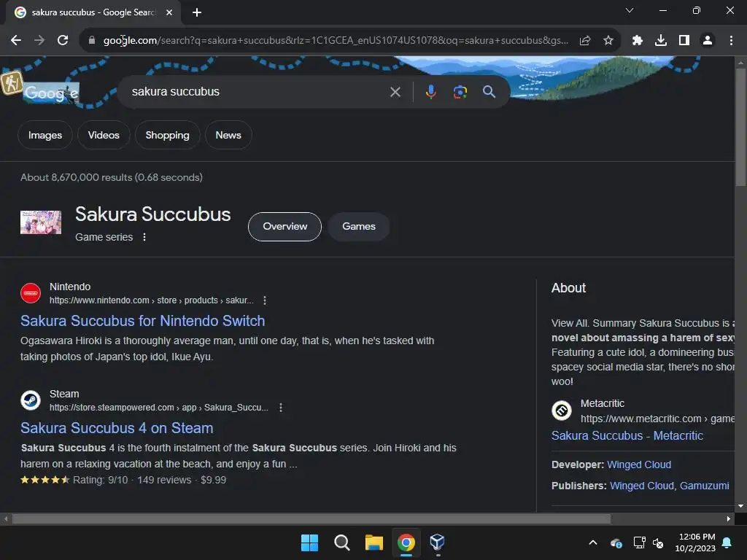Filter results by Shopping

point(167,135)
